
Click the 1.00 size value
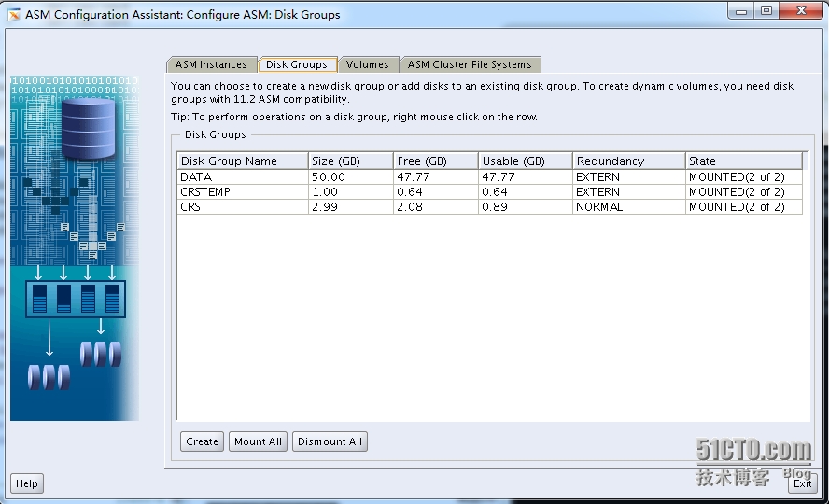[350, 191]
